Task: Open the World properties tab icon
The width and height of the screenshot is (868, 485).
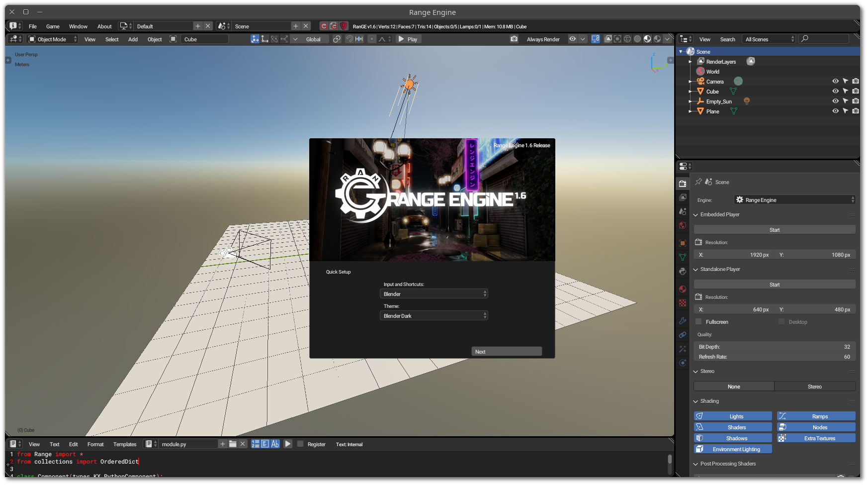Action: (683, 225)
